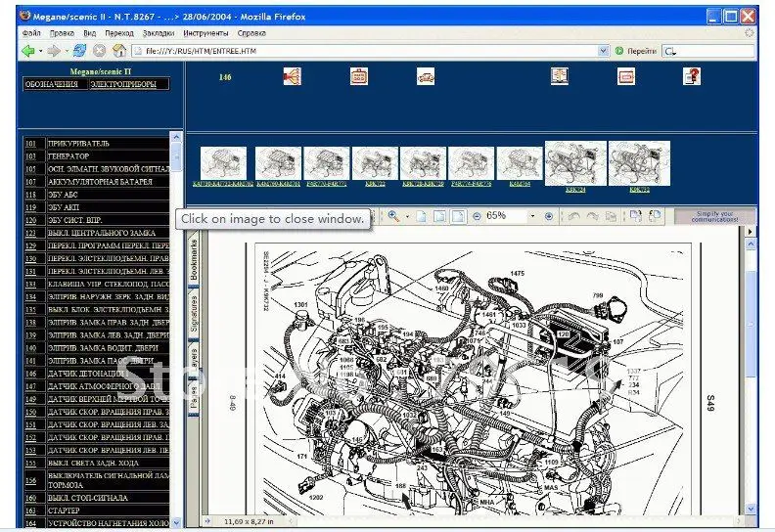Rotate PDF view clockwise

coord(593,216)
